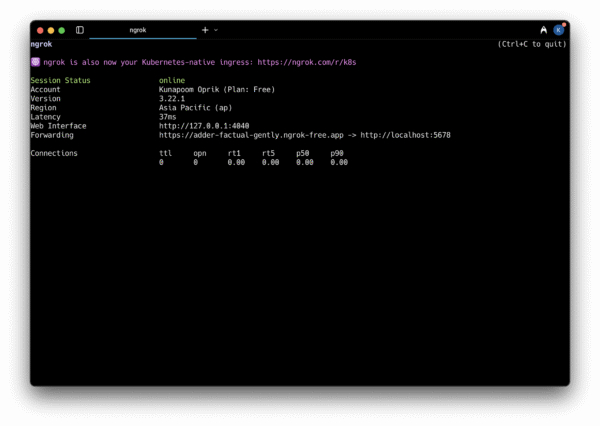Click the yellow minimize window button
Screen dimensions: 600x426
click(x=51, y=30)
